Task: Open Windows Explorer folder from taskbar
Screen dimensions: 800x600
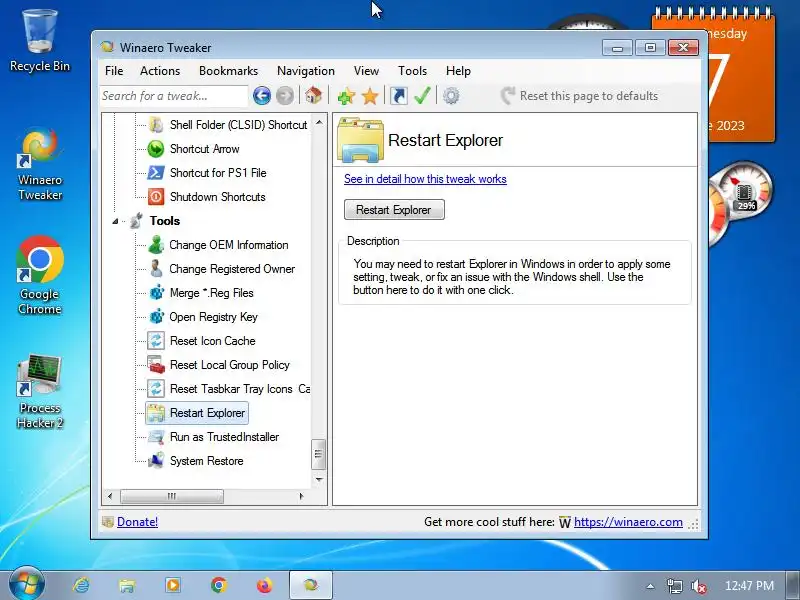Action: [x=127, y=585]
